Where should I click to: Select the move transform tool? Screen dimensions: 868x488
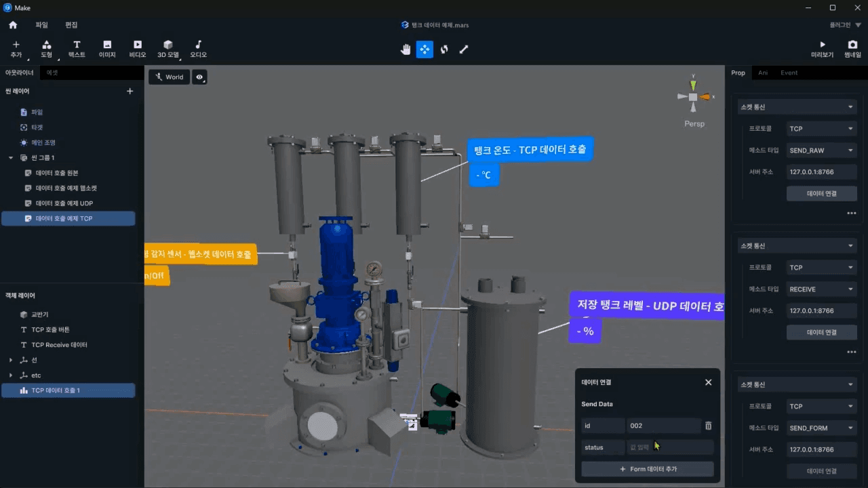(x=425, y=49)
